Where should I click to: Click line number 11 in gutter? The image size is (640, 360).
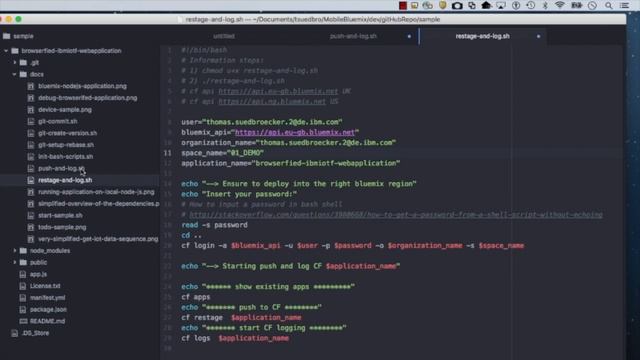click(167, 153)
